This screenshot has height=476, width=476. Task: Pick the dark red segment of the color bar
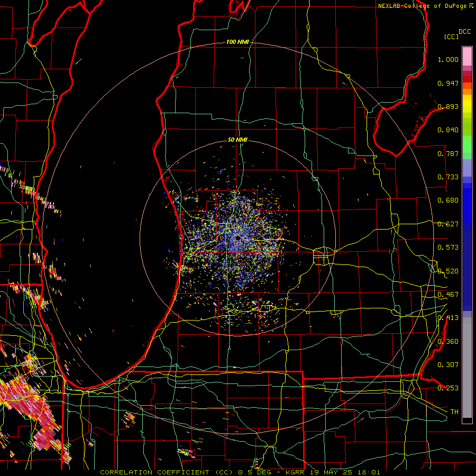click(x=467, y=79)
